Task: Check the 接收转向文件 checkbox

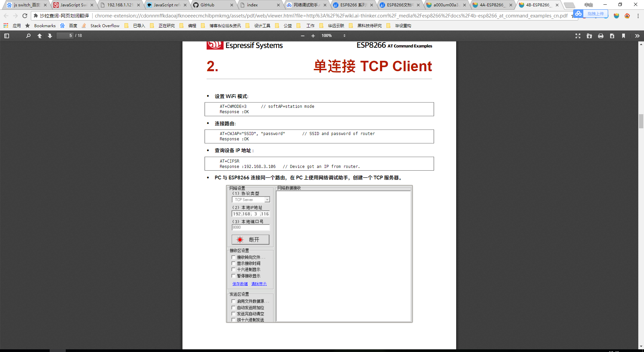Action: click(x=233, y=257)
